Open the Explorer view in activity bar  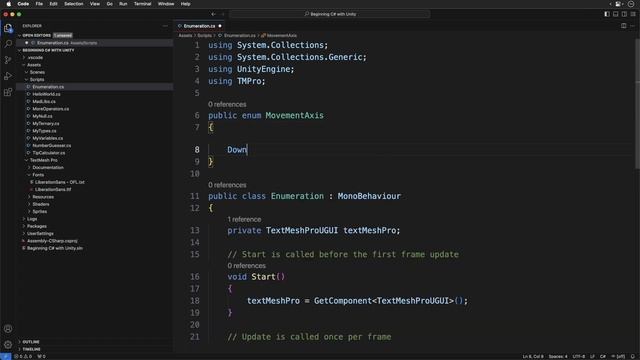coord(8,28)
